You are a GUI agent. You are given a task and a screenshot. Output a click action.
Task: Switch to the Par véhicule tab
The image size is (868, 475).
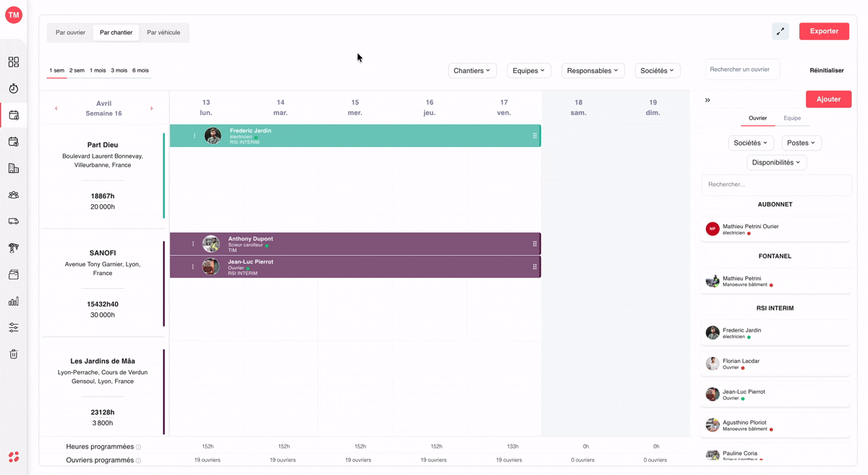pyautogui.click(x=163, y=33)
